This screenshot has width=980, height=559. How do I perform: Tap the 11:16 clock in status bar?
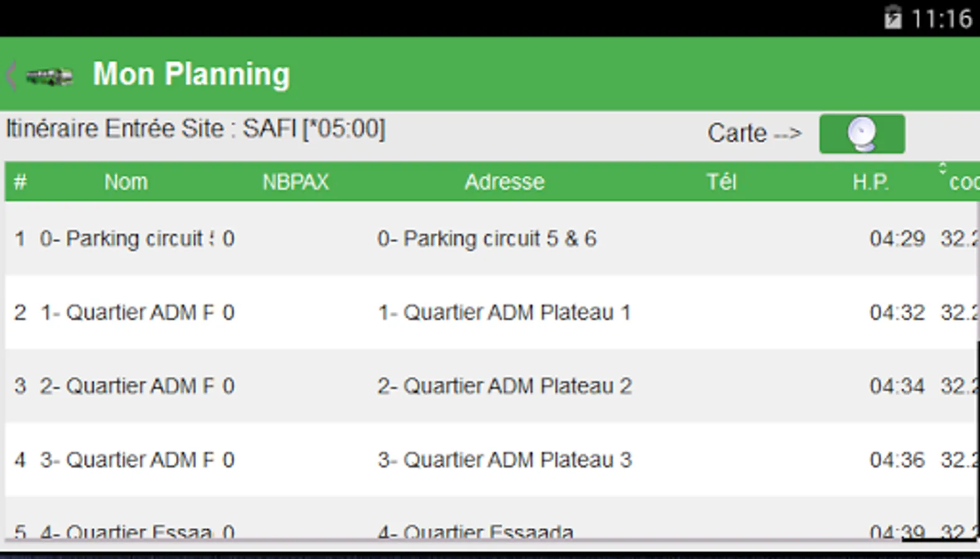[941, 19]
